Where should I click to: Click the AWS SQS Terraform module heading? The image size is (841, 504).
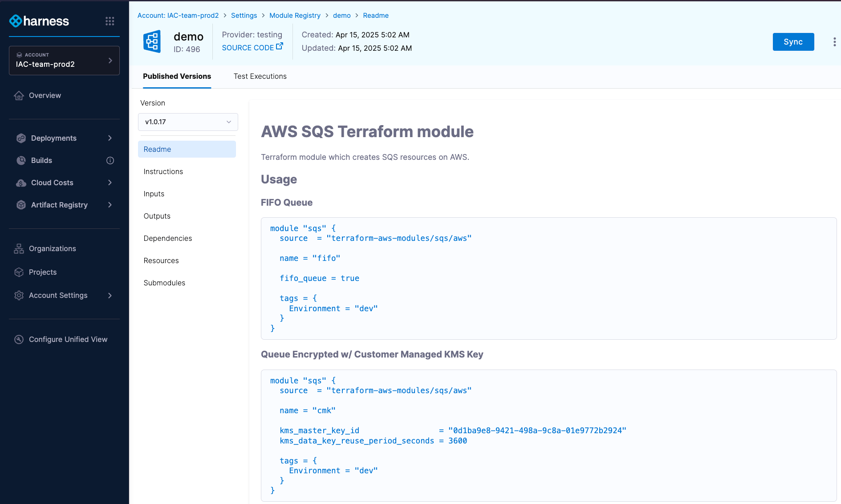[367, 132]
